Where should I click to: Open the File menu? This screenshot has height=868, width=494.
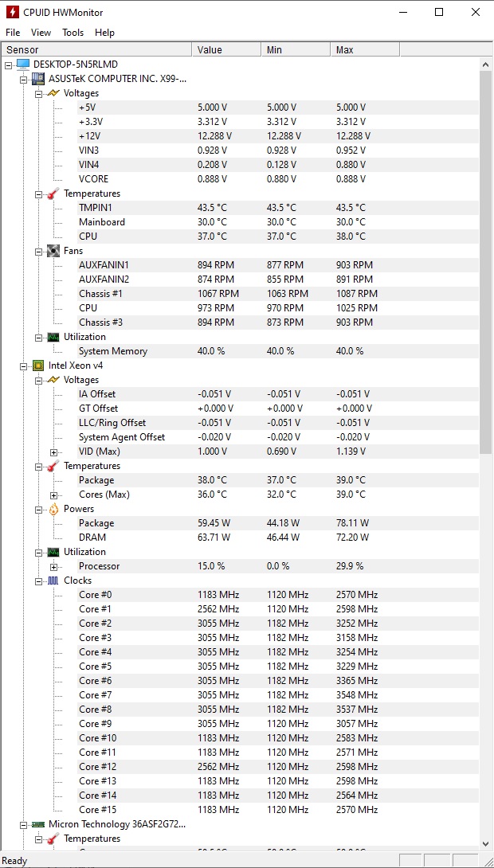pyautogui.click(x=13, y=33)
